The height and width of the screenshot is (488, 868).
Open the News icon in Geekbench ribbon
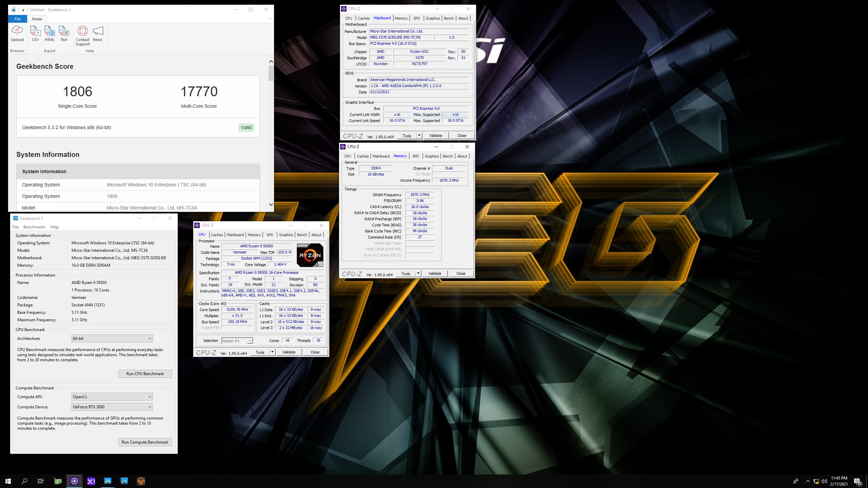pyautogui.click(x=98, y=34)
